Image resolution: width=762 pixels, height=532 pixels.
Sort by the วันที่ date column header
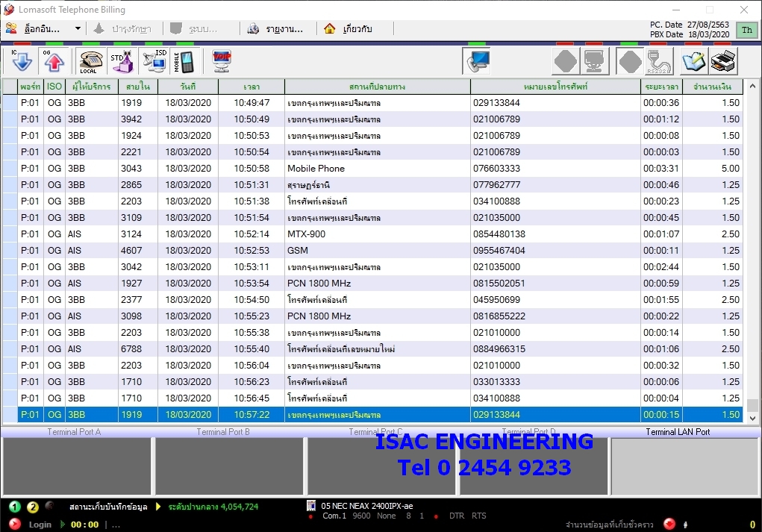pyautogui.click(x=188, y=87)
